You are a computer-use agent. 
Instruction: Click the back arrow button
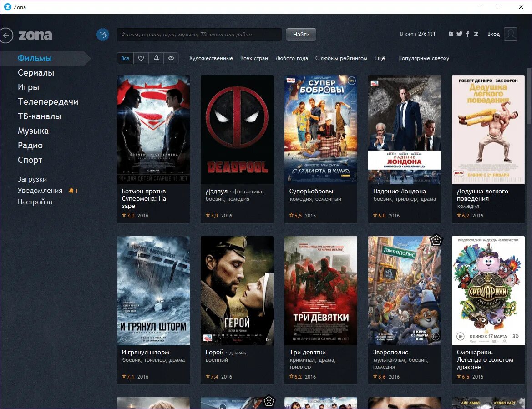(6, 35)
